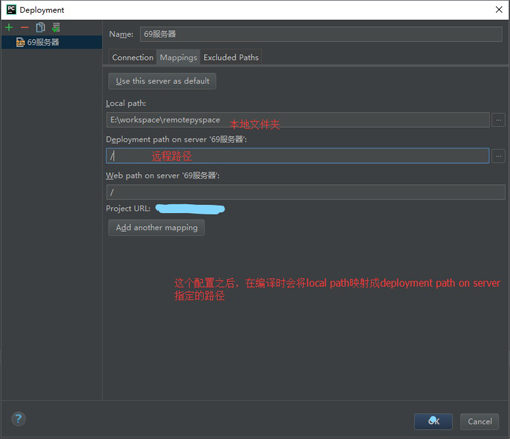Browse for Local path with ellipsis button
This screenshot has width=510, height=439.
coord(498,120)
